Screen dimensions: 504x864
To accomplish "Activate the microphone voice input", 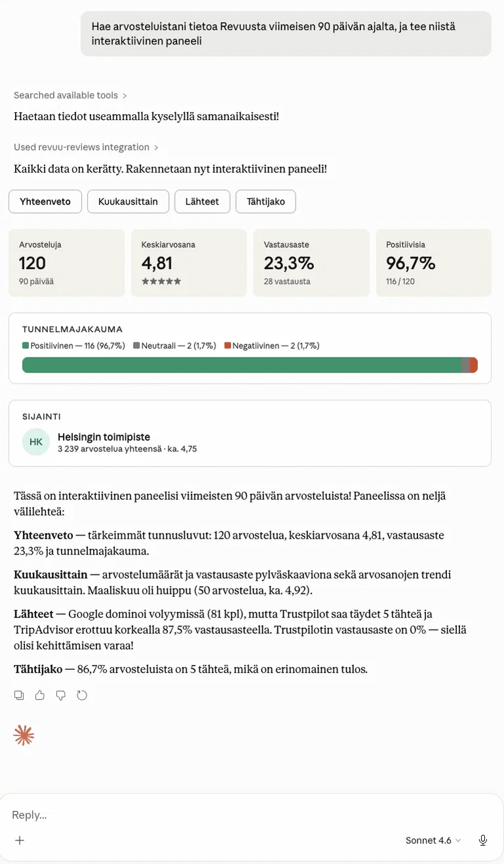I will [x=483, y=840].
